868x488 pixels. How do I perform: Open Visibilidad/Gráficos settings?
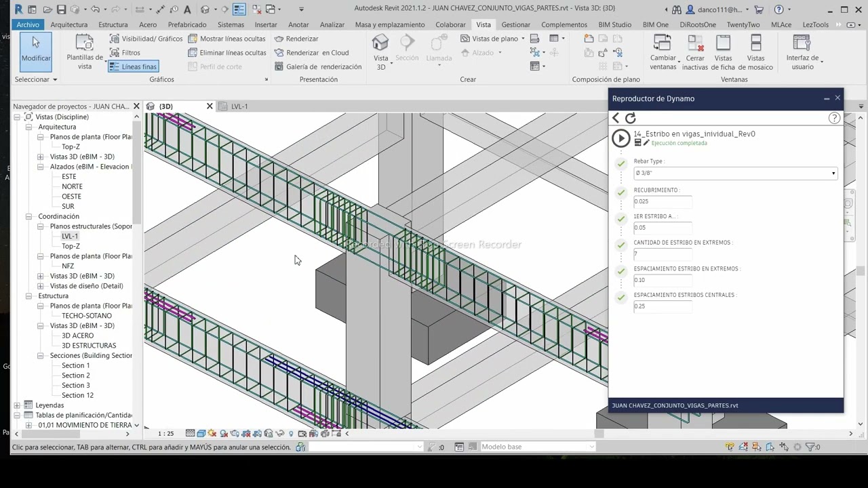point(146,39)
